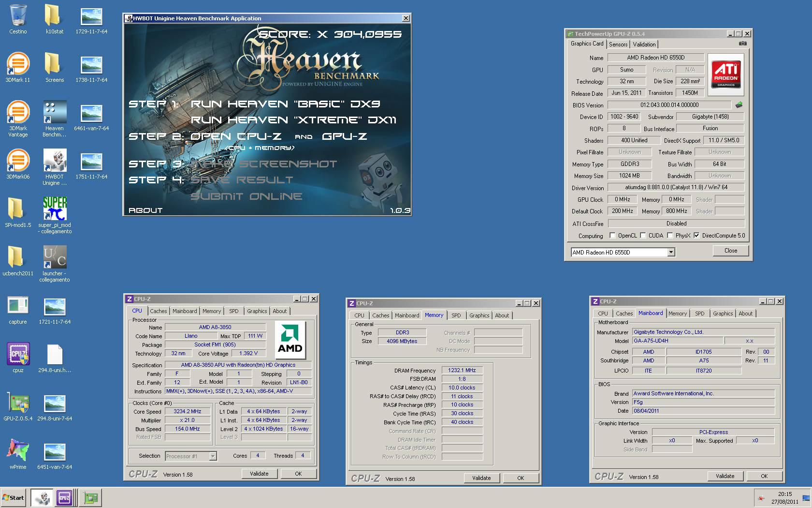Launch the launcher - collegamento shortcut
The image size is (812, 508).
pos(55,264)
